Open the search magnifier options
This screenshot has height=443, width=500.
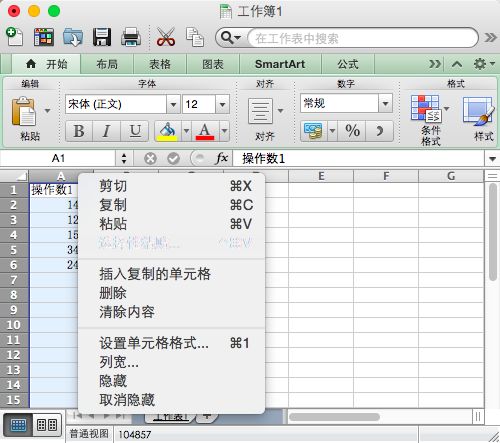[x=231, y=38]
